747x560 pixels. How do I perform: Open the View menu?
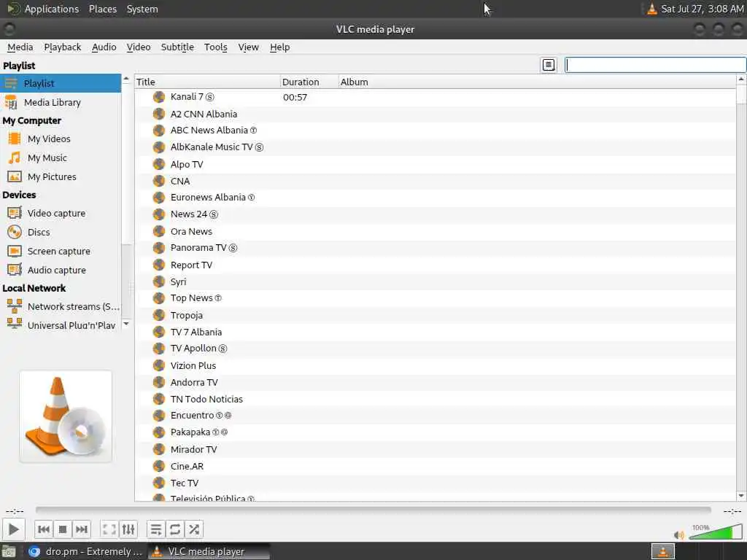[248, 47]
